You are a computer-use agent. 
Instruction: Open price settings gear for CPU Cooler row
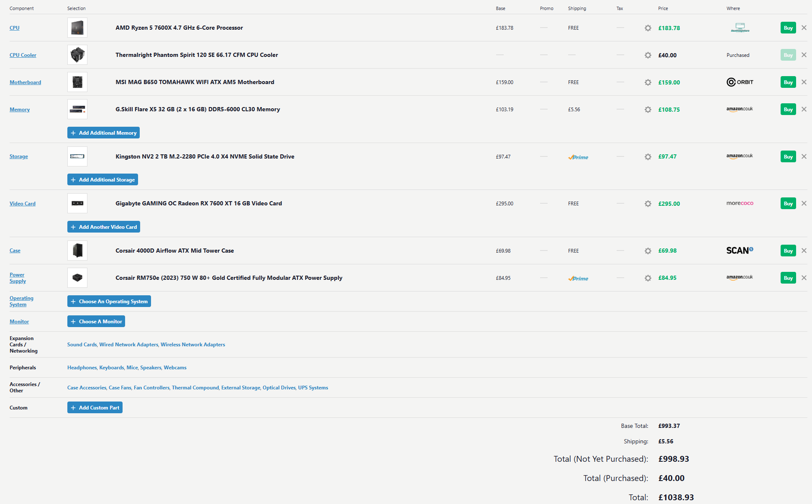(648, 55)
